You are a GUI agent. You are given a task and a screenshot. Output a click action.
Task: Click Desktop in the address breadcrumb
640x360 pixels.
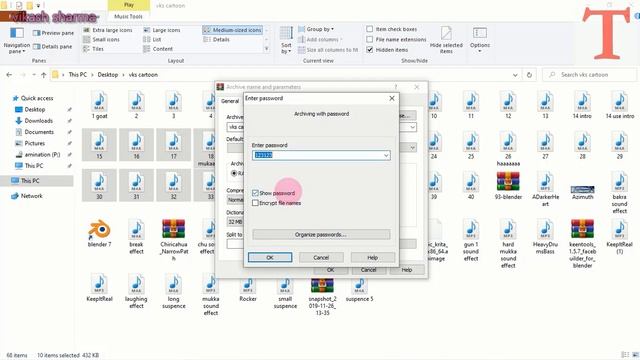coord(107,75)
